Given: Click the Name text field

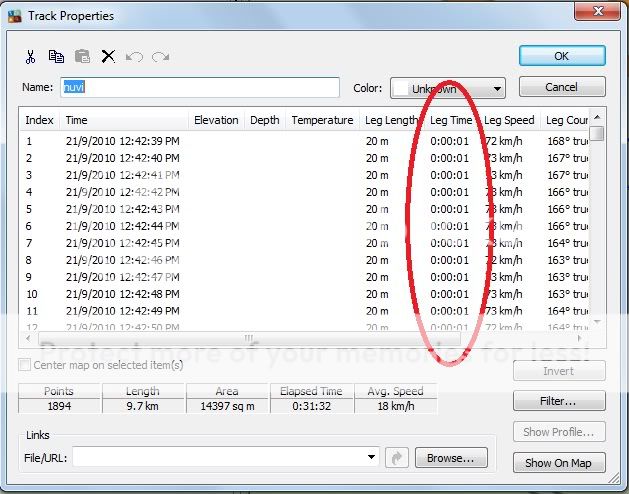Looking at the screenshot, I should (199, 88).
